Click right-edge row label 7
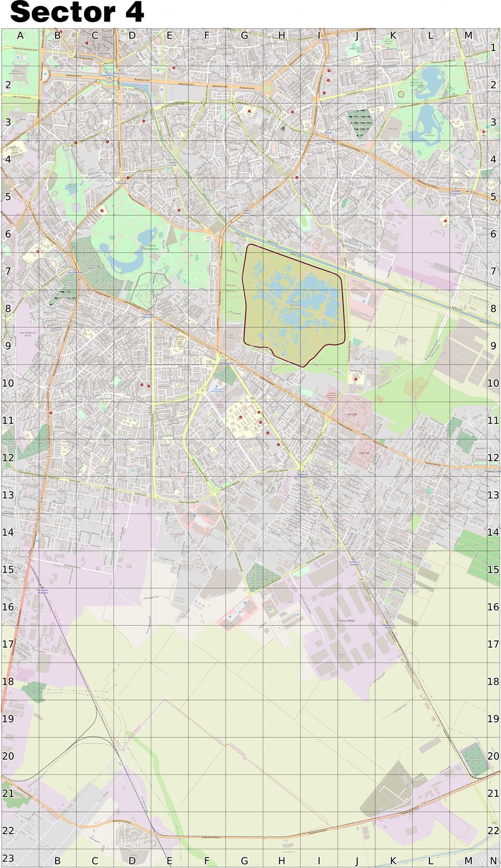501x868 pixels. click(x=493, y=271)
